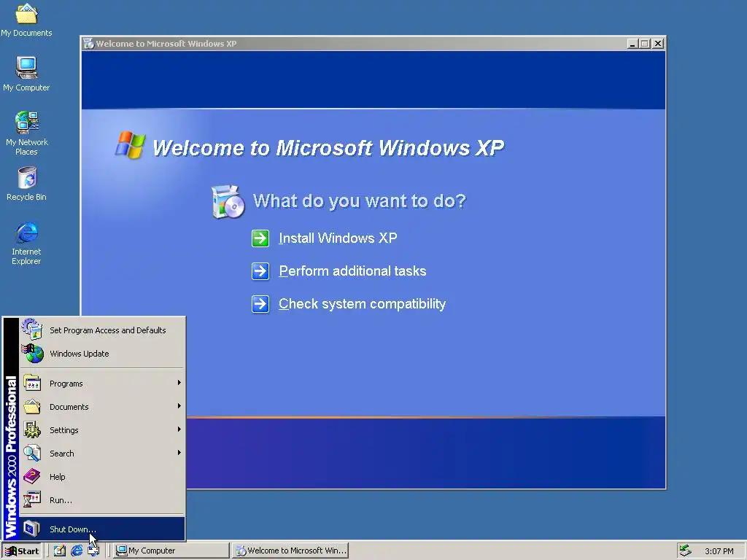Screen dimensions: 747x560
Task: Click the Programs folder icon in Start menu
Action: pos(32,383)
